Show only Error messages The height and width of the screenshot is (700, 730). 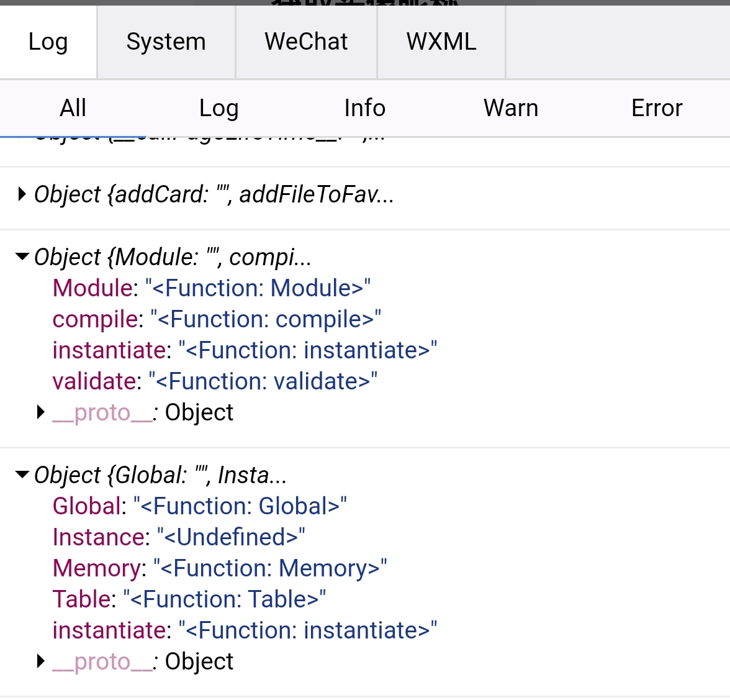(656, 108)
